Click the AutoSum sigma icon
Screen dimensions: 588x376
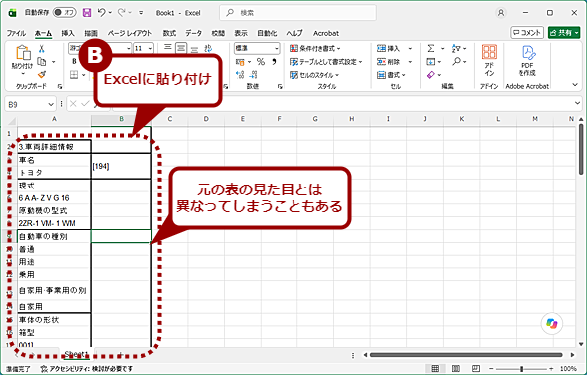(431, 48)
